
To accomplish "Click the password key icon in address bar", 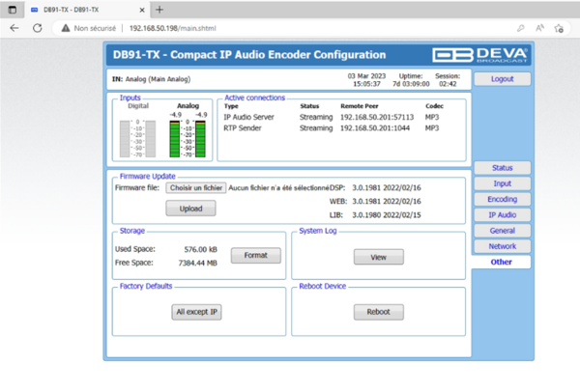I will 520,28.
